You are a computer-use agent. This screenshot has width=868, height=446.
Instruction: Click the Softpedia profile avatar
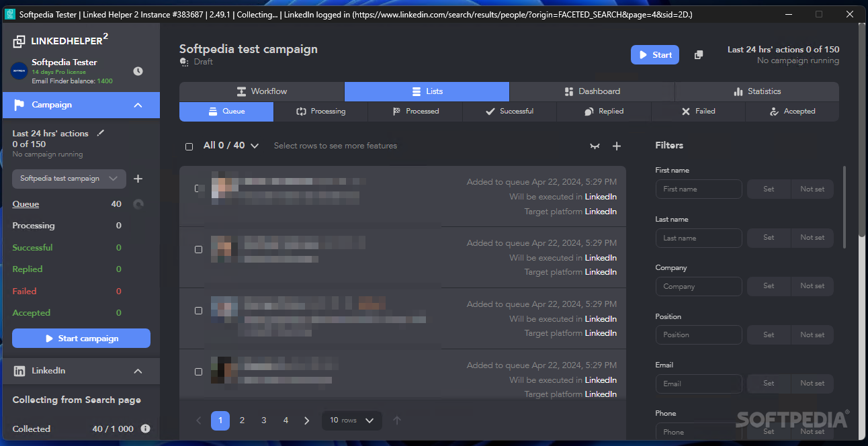click(19, 71)
